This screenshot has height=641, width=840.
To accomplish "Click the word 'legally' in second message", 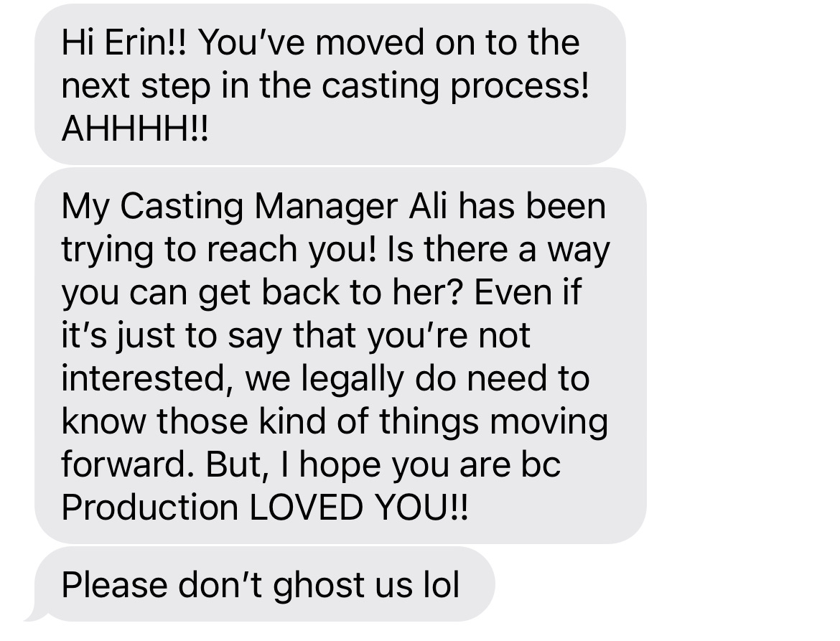I will click(x=351, y=380).
